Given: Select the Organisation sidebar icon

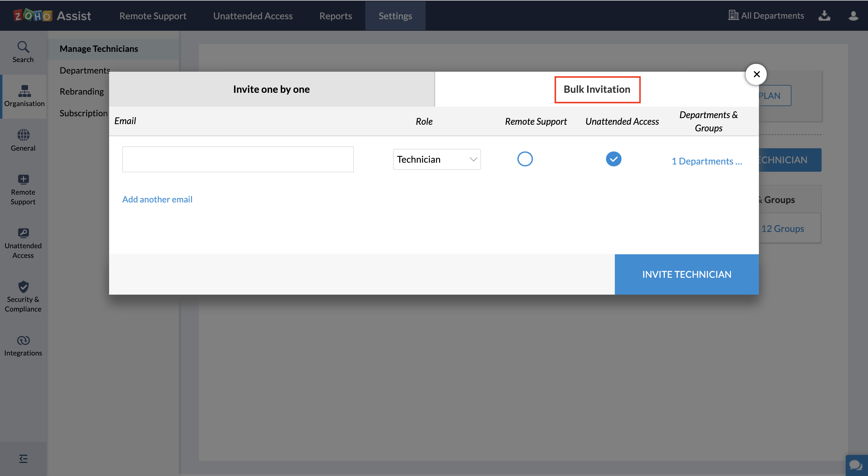Looking at the screenshot, I should click(24, 96).
